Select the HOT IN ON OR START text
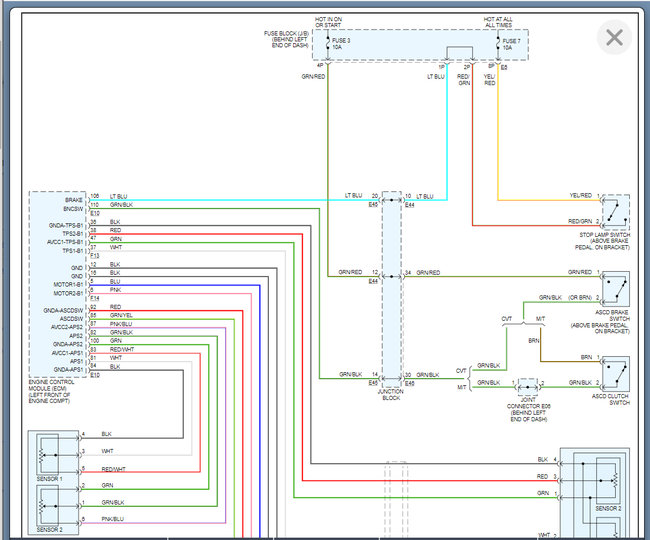The height and width of the screenshot is (540, 650). [x=328, y=22]
